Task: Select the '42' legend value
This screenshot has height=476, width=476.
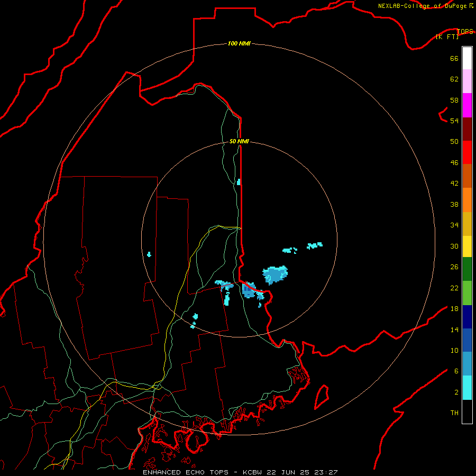Action: 454,184
